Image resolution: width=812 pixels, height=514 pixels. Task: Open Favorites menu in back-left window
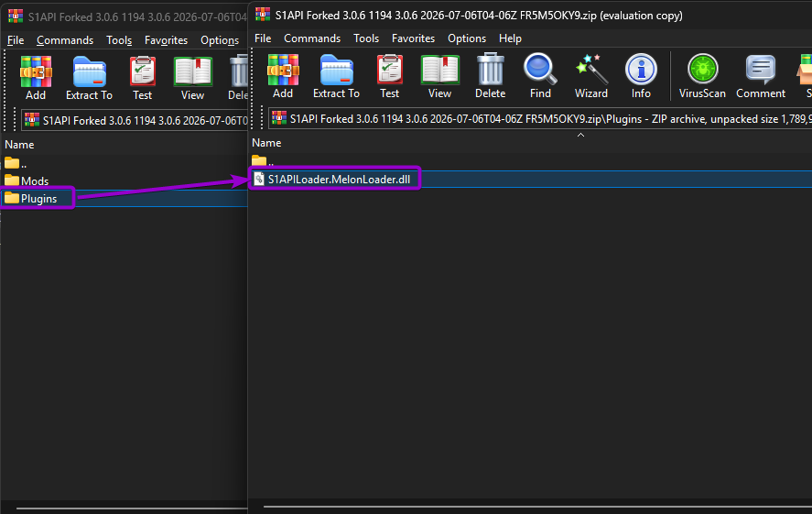pyautogui.click(x=166, y=40)
